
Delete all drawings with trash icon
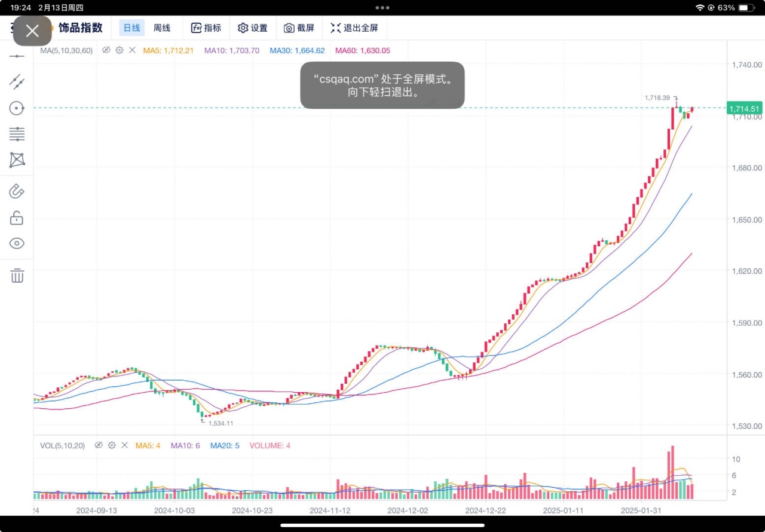17,276
